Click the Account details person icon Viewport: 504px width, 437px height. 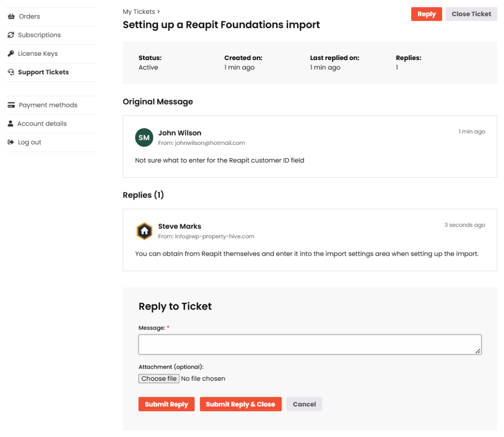pos(11,124)
